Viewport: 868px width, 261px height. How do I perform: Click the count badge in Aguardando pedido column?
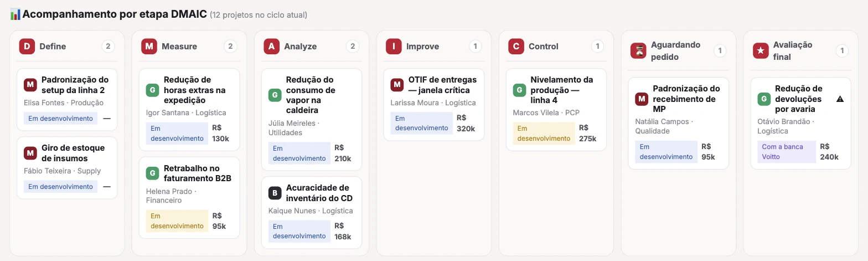(x=720, y=51)
